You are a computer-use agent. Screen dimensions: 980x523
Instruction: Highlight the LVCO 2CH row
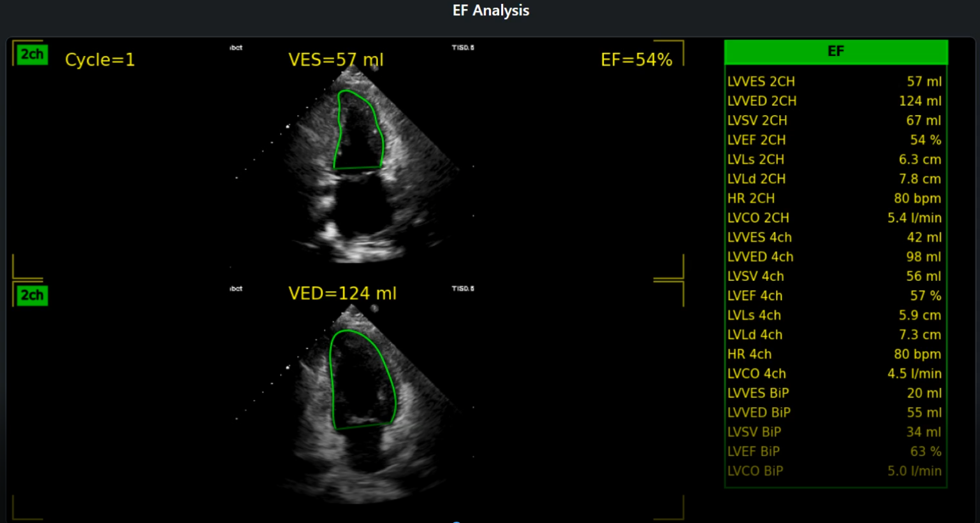coord(834,218)
